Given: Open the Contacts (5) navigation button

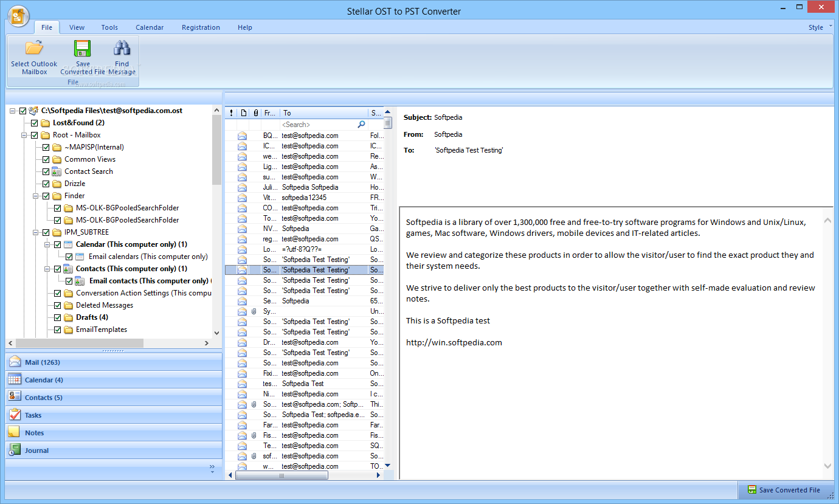Looking at the screenshot, I should (114, 397).
